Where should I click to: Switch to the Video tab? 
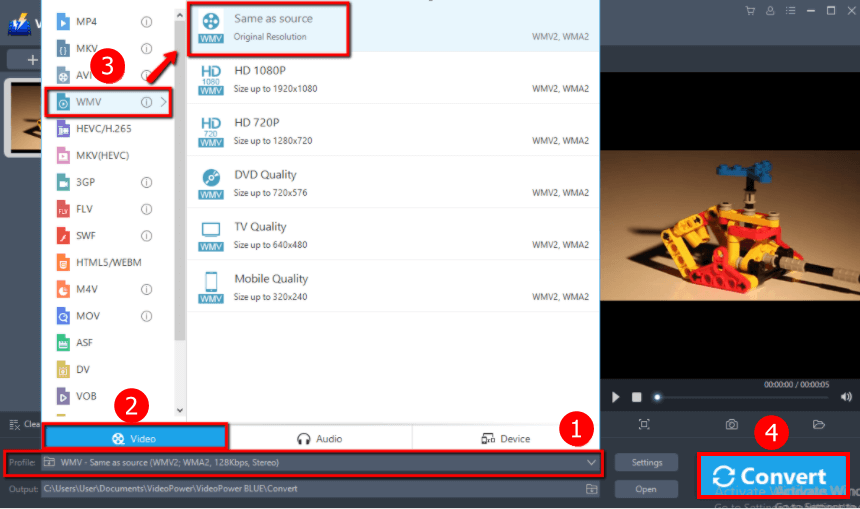tap(135, 438)
